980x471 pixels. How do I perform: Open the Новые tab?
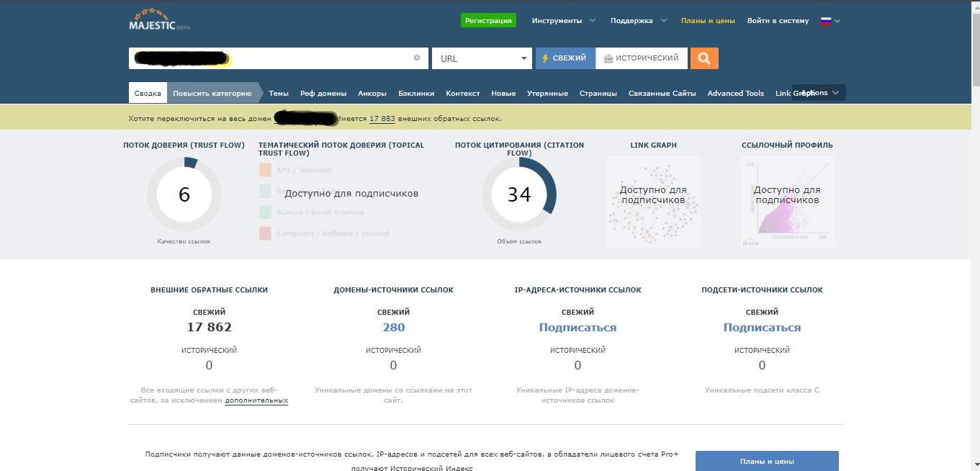503,94
